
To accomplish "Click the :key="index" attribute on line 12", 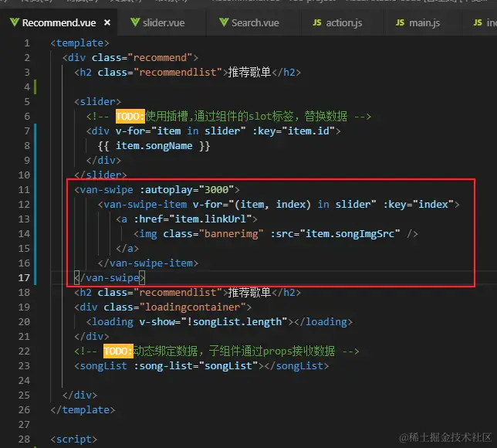I will [x=418, y=205].
